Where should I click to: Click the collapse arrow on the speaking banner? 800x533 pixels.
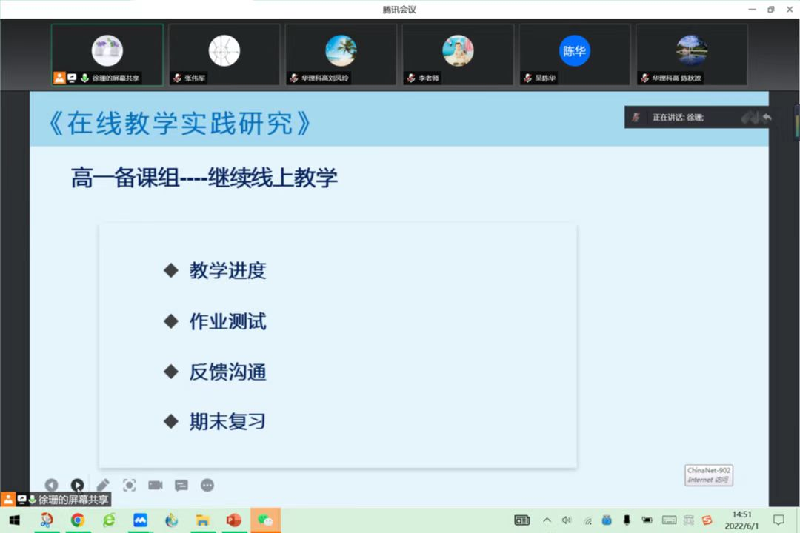pos(766,118)
